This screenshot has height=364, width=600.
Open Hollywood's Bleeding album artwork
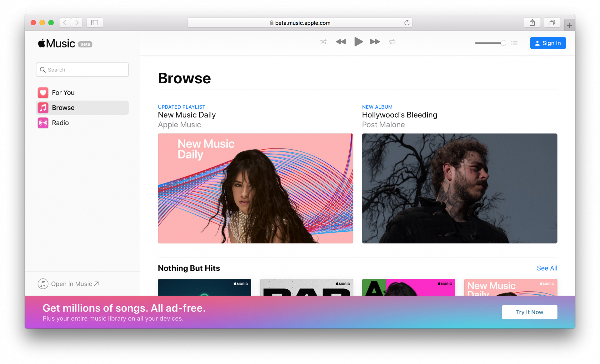pyautogui.click(x=459, y=188)
